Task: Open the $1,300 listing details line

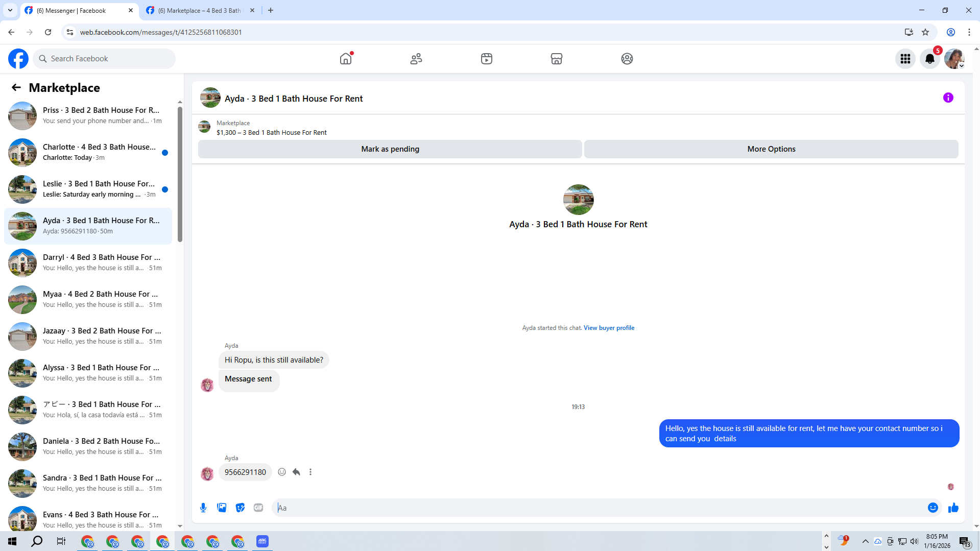Action: click(x=272, y=133)
